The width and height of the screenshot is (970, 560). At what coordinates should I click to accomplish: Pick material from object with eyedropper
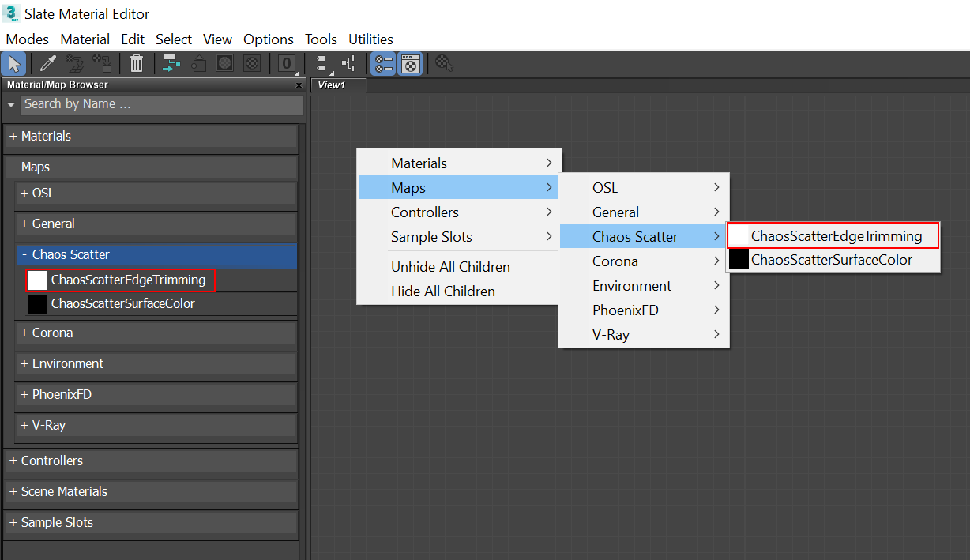pos(48,64)
